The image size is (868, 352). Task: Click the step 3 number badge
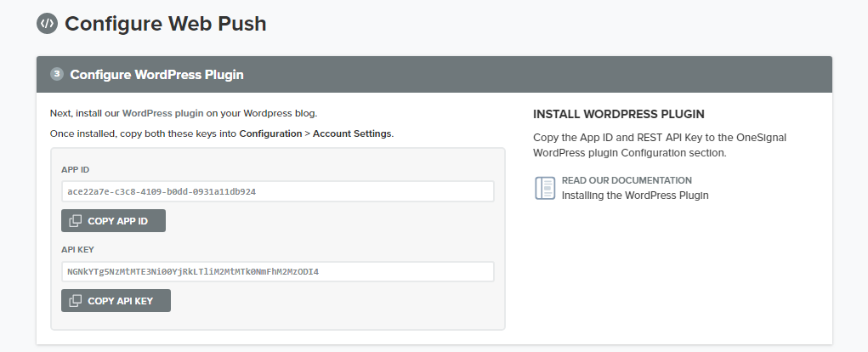tap(57, 74)
